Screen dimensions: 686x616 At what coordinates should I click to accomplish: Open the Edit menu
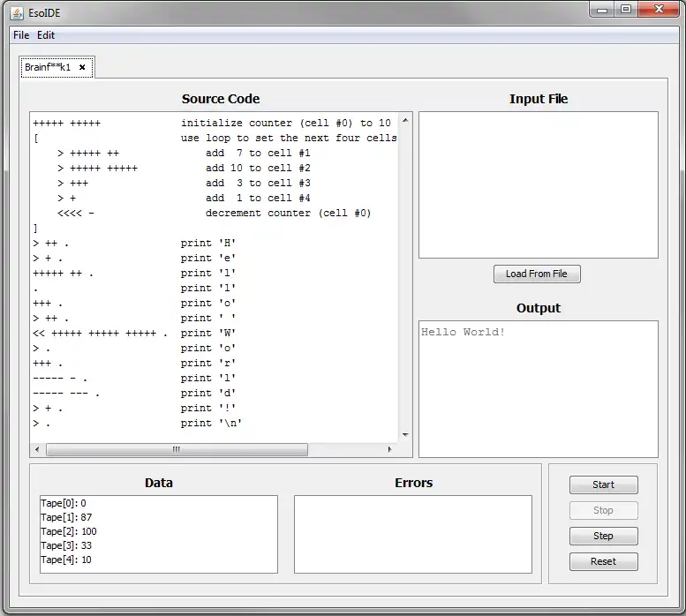coord(46,35)
